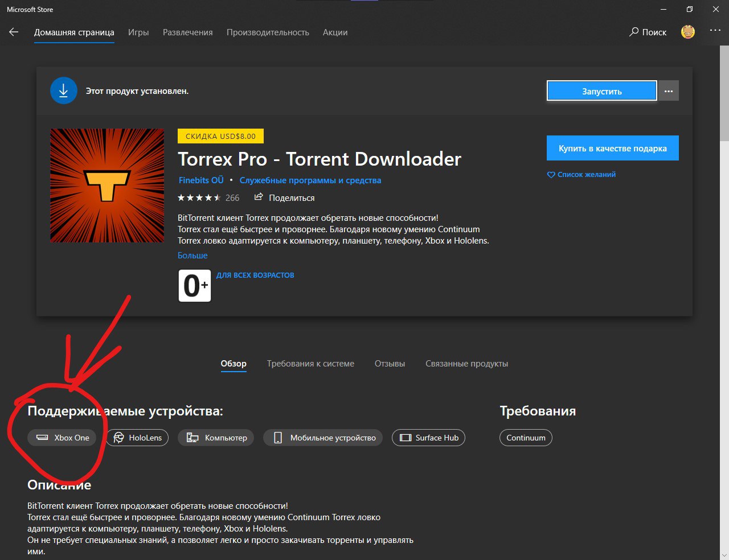Click the СКИДКА USD$8.00 badge
729x560 pixels.
(221, 136)
